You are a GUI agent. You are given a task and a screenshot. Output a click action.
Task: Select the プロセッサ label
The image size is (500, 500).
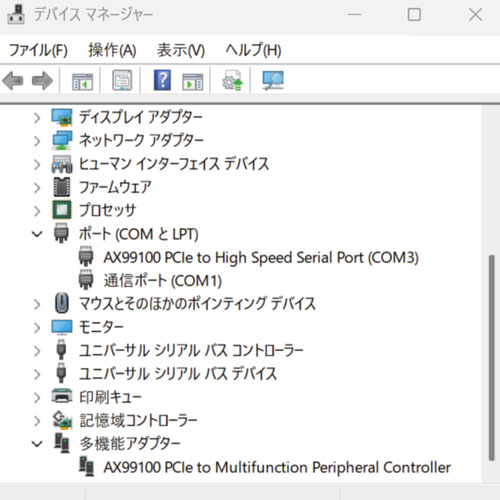(107, 210)
